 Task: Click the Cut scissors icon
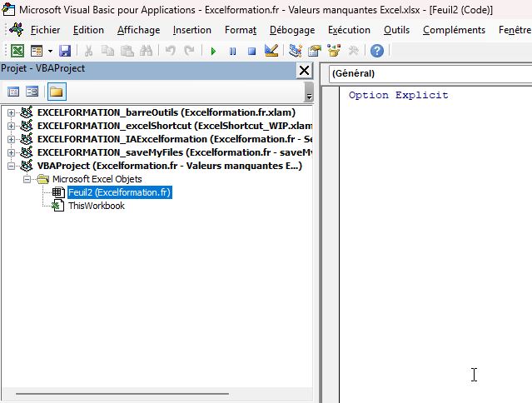[x=88, y=52]
